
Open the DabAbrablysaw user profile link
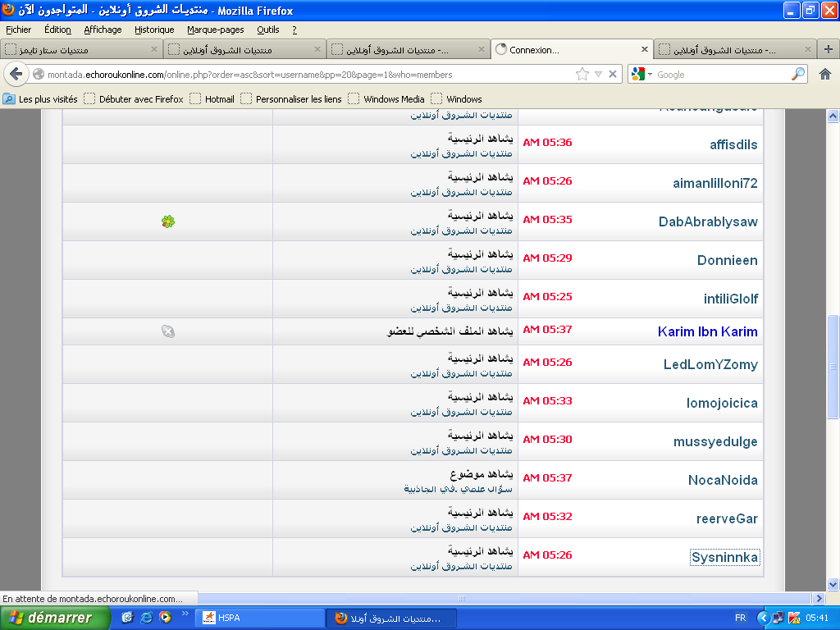[708, 221]
